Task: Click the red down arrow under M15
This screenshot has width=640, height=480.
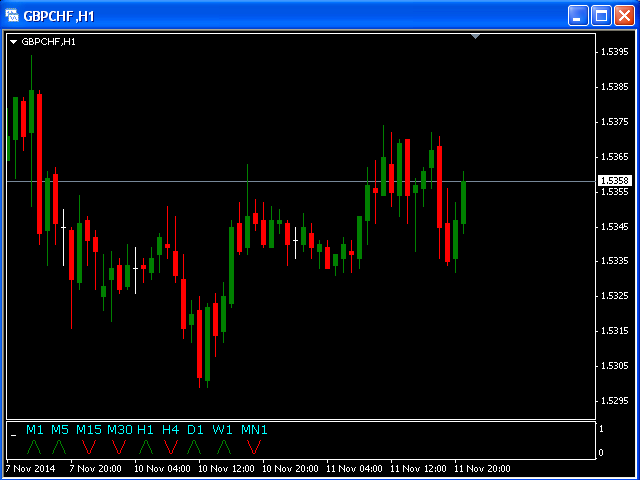Action: click(89, 446)
